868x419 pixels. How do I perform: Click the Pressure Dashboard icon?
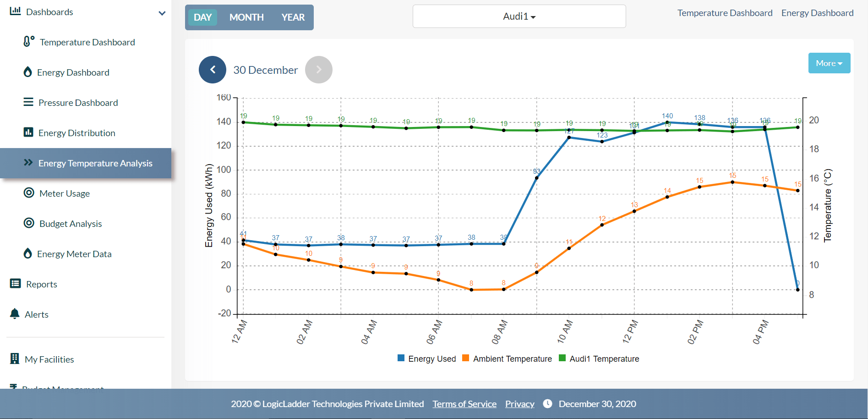point(28,102)
